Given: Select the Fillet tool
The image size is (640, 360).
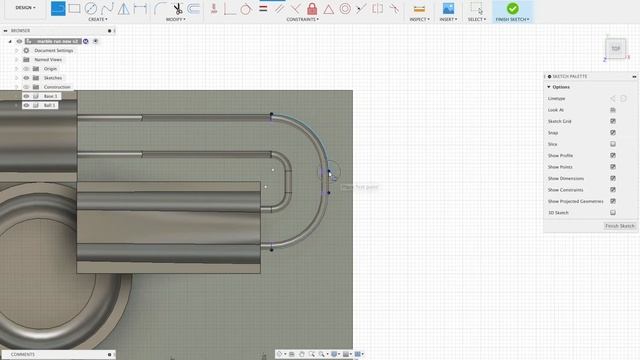Looking at the screenshot, I should (x=160, y=9).
